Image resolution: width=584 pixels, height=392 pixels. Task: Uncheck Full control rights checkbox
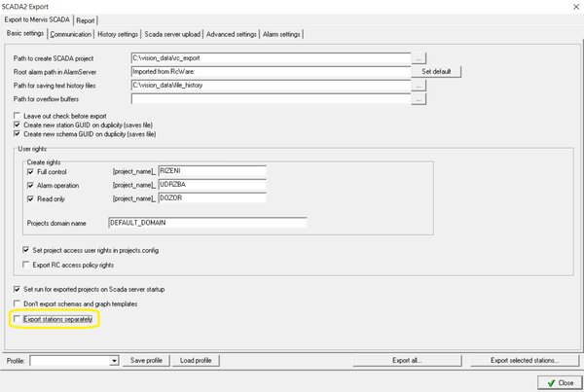click(31, 171)
